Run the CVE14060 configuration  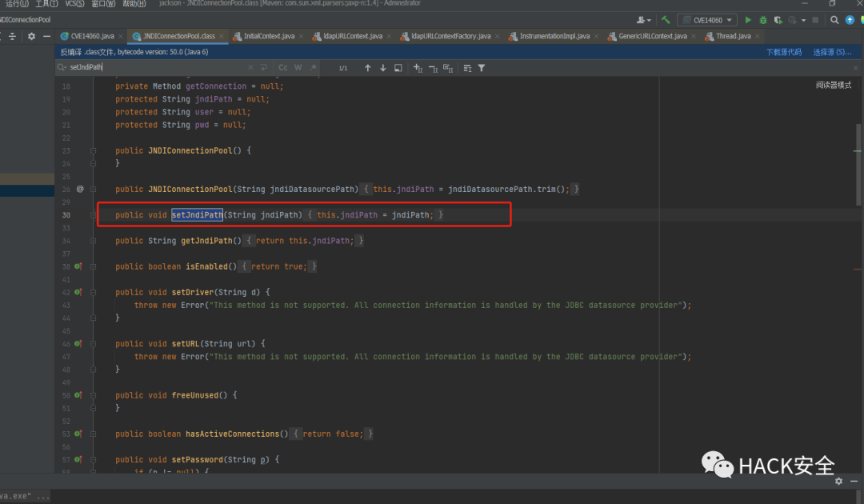[x=748, y=20]
